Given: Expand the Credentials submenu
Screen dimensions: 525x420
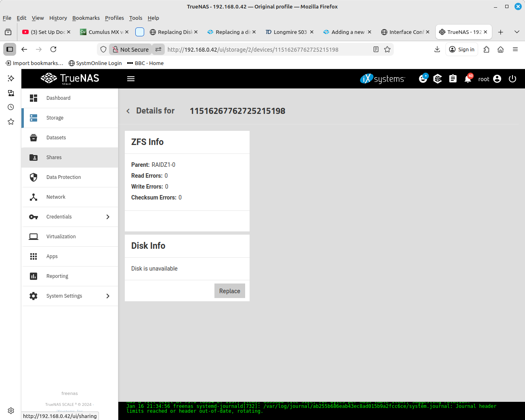Looking at the screenshot, I should [x=108, y=217].
